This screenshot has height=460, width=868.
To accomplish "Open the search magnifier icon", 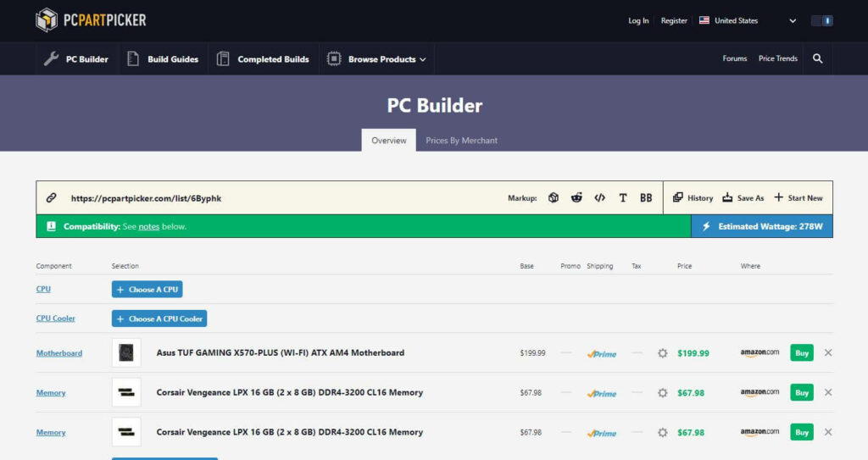I will tap(818, 58).
